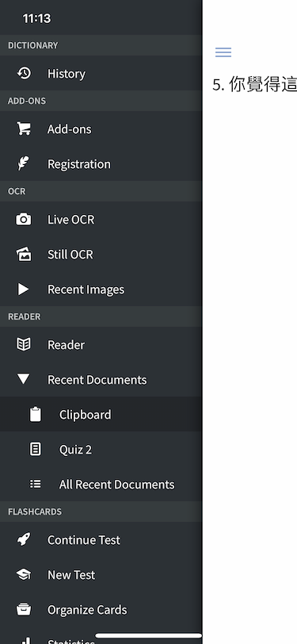Open All Recent Documents list

pyautogui.click(x=101, y=484)
